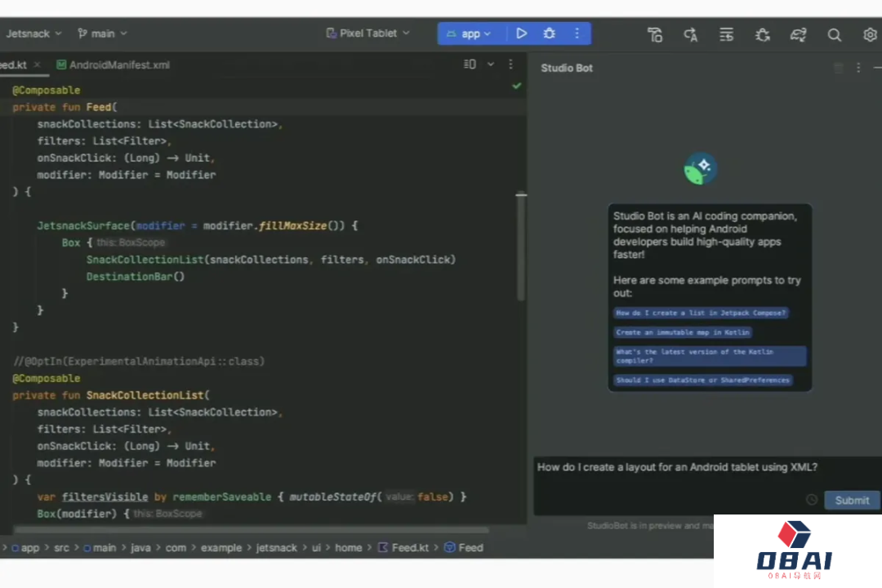Viewport: 882px width, 588px height.
Task: Click the "filtersVisible" variable name
Action: click(105, 497)
